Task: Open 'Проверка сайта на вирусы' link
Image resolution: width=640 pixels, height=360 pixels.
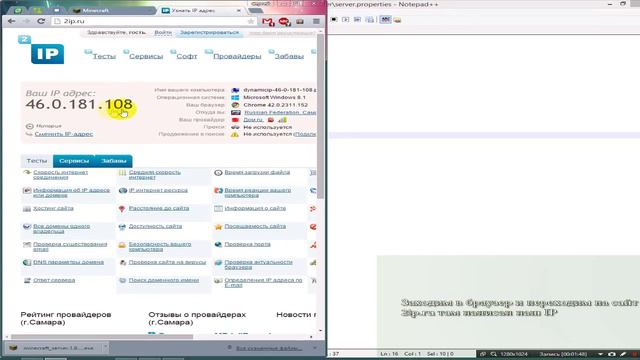Action: (x=167, y=262)
